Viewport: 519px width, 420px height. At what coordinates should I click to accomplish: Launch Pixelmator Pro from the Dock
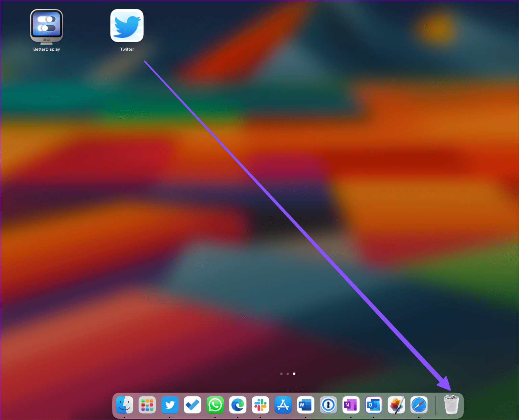(x=396, y=405)
